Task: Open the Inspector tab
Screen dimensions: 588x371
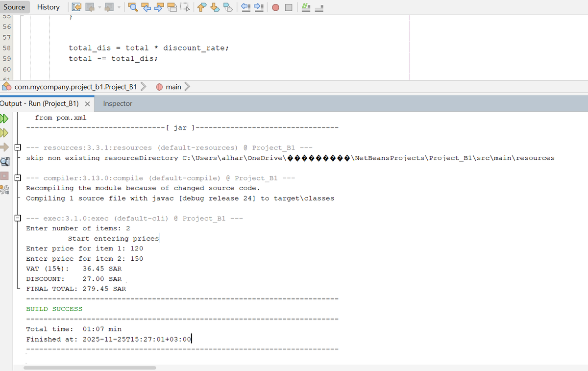Action: 118,103
